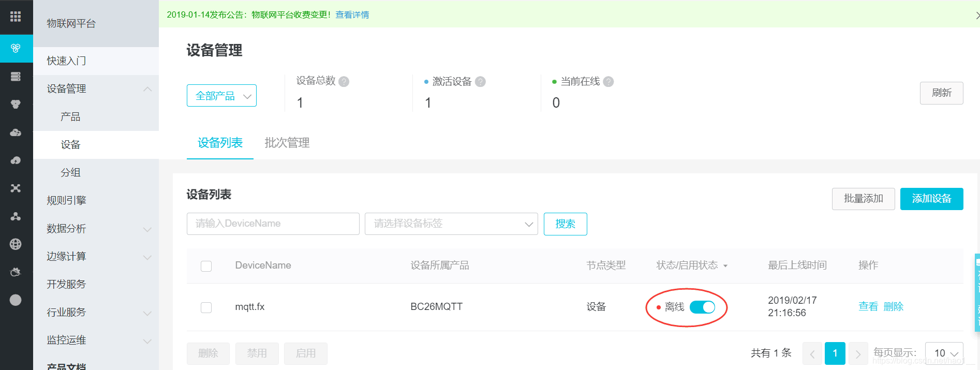Click the solid circle sidebar icon

click(16, 300)
